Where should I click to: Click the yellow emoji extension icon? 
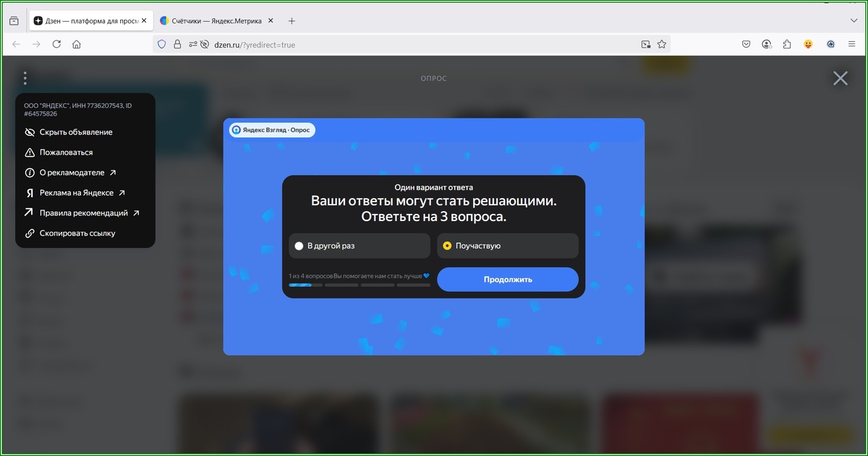pyautogui.click(x=808, y=44)
